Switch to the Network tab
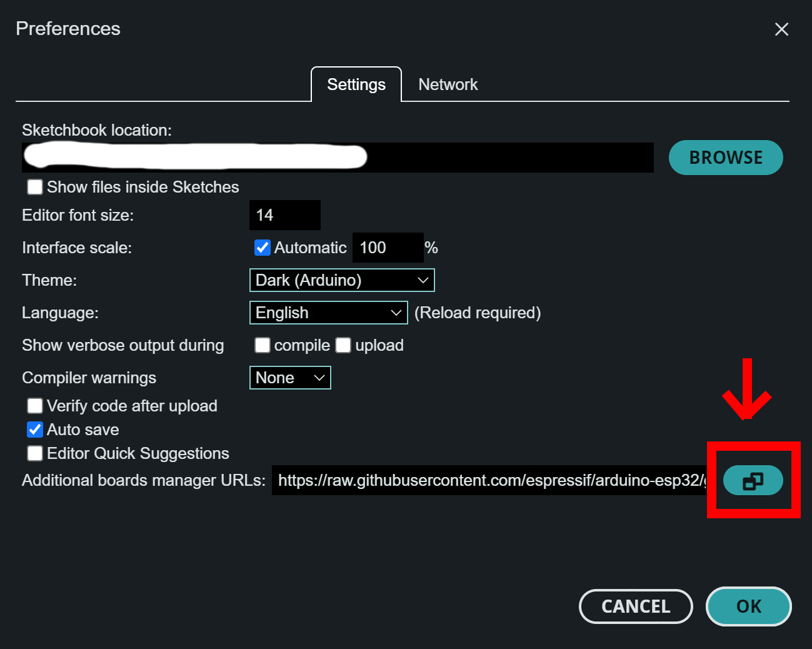Viewport: 812px width, 649px height. click(x=448, y=84)
